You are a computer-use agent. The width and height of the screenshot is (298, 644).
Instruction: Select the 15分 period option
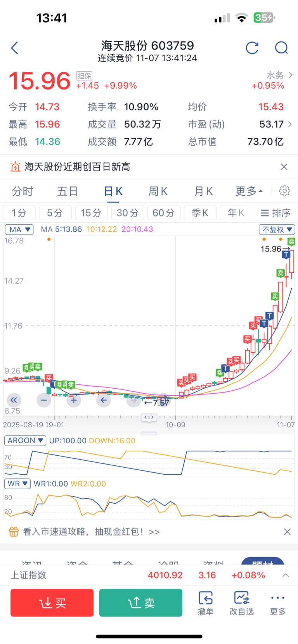(91, 213)
